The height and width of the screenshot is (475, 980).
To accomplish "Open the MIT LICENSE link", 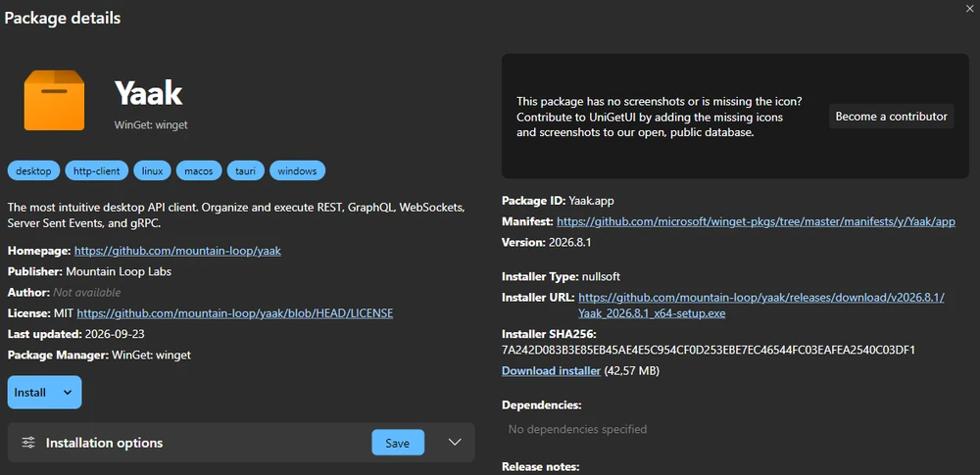I will click(235, 313).
